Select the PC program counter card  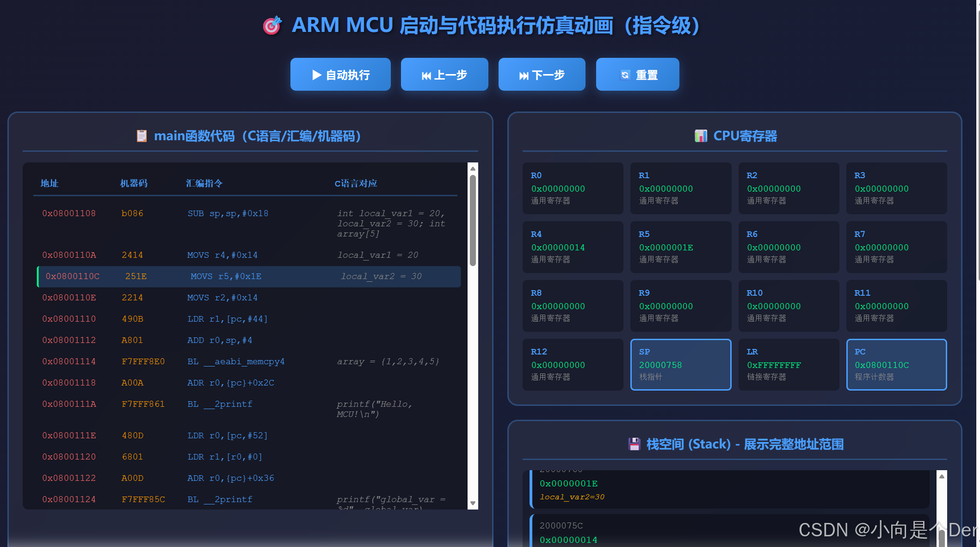[x=897, y=365]
